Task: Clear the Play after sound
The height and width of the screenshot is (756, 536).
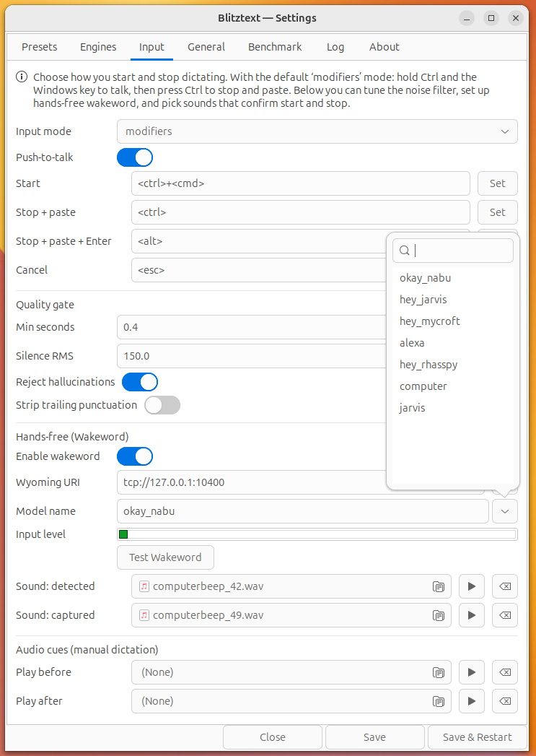Action: [505, 701]
